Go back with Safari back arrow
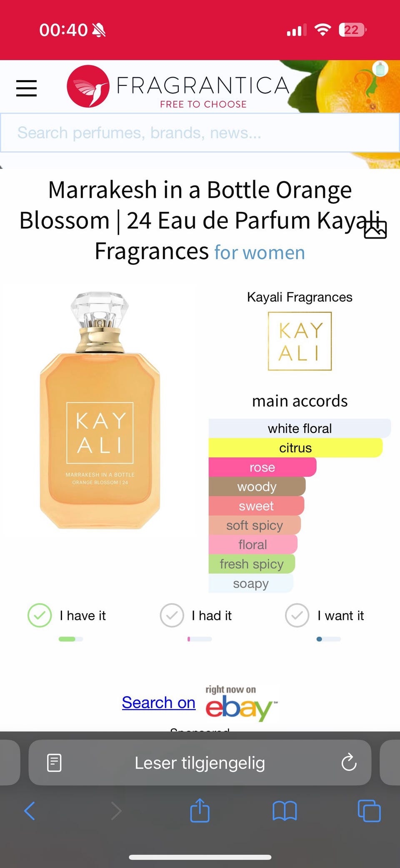The height and width of the screenshot is (868, 400). click(30, 811)
